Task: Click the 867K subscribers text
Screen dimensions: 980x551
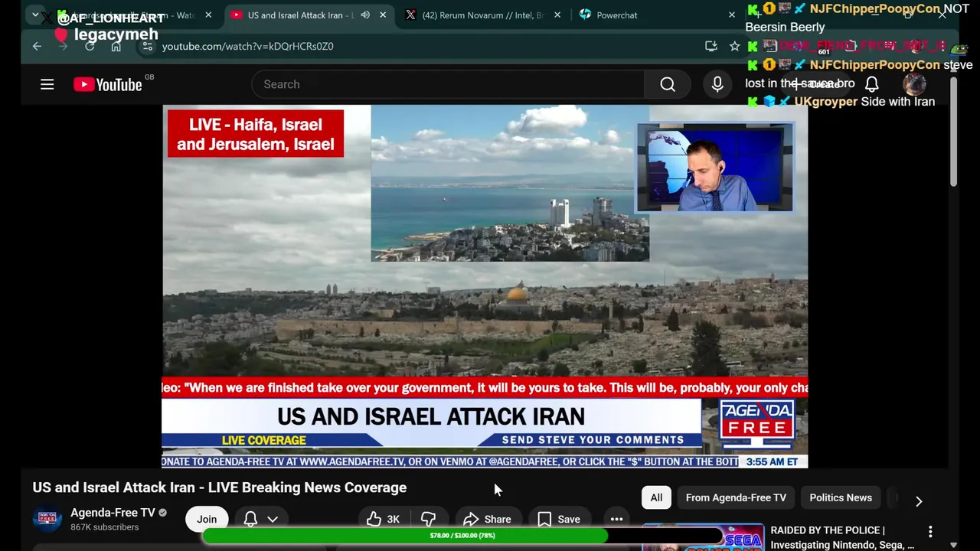Action: (104, 527)
